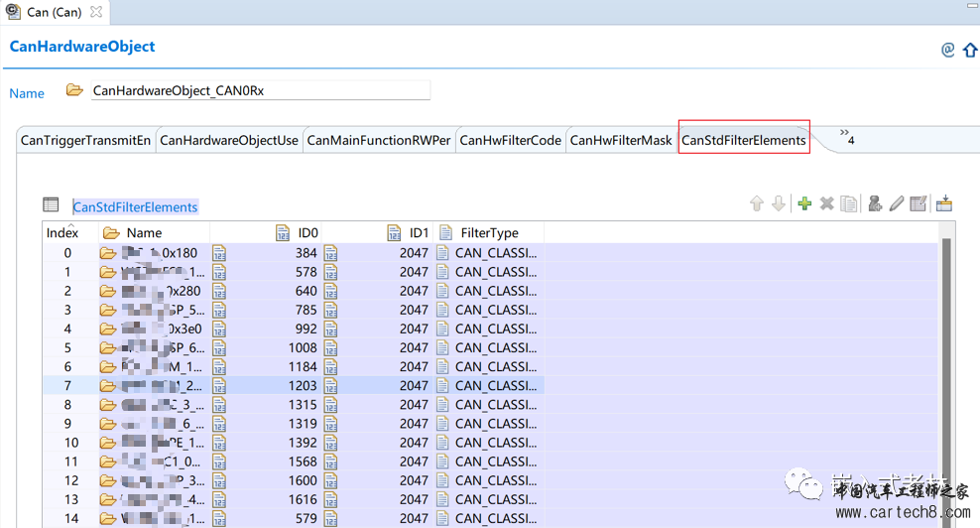The image size is (980, 528).
Task: Click the document icon before FilterType in row 10
Action: [x=442, y=443]
